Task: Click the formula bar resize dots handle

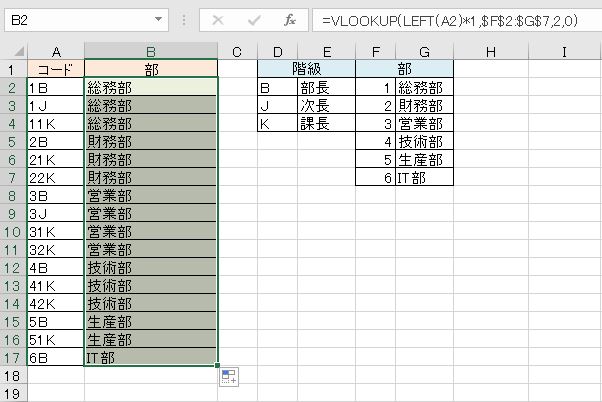Action: (184, 20)
